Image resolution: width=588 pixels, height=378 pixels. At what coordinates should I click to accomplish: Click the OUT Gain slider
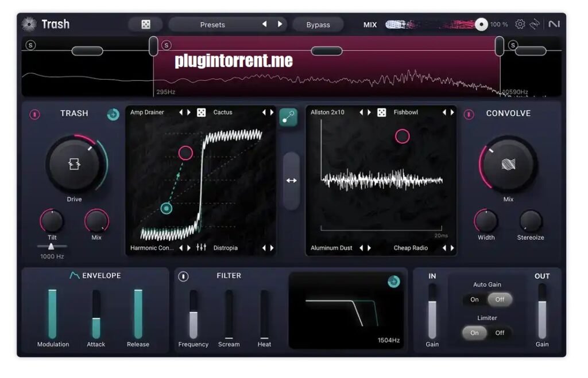point(542,311)
